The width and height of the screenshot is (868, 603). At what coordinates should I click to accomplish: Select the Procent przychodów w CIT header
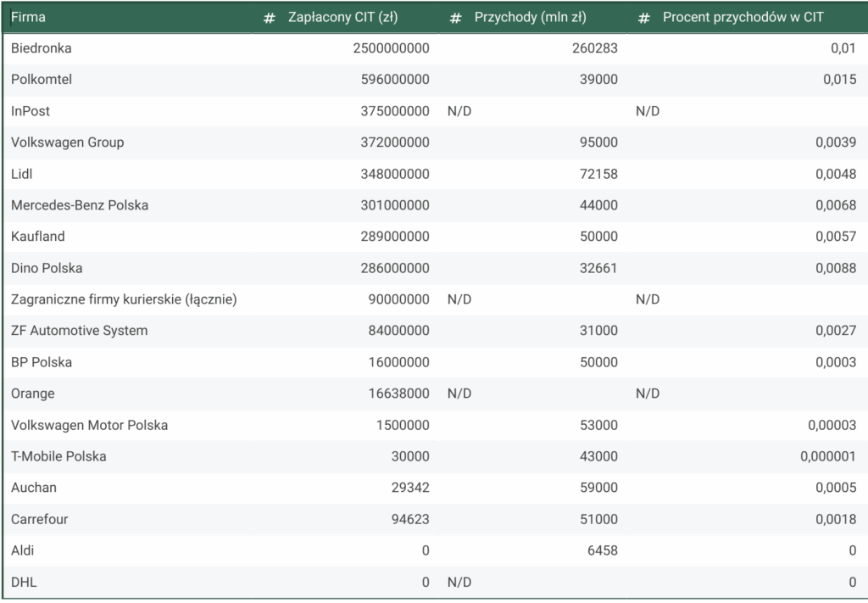pyautogui.click(x=743, y=17)
